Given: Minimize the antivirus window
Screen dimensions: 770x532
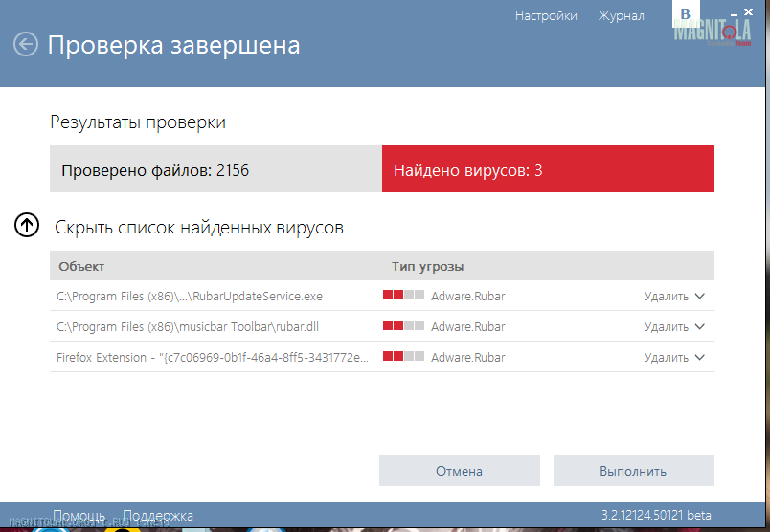Looking at the screenshot, I should 734,14.
